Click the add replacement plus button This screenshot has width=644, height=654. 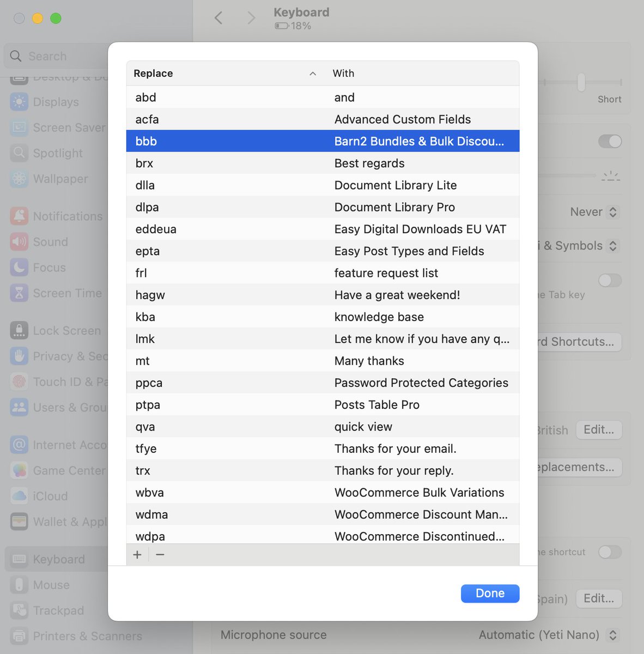click(137, 555)
